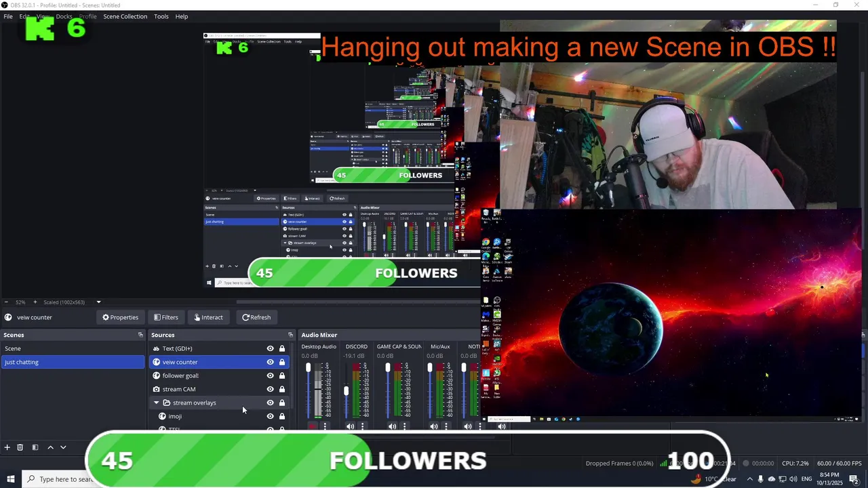Add a new scene with plus icon
The image size is (868, 488).
pos(7,447)
